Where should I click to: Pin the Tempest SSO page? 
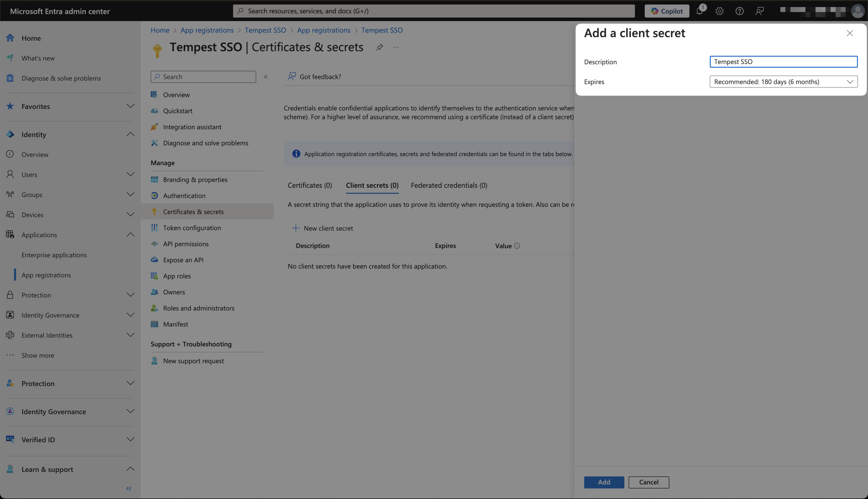point(379,47)
